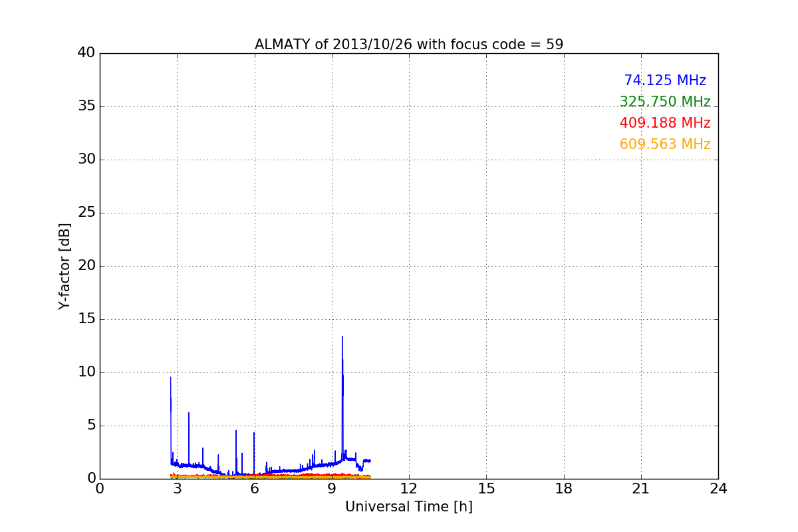798x532 pixels.
Task: Select the 409.188 MHz legend label
Action: (x=665, y=123)
